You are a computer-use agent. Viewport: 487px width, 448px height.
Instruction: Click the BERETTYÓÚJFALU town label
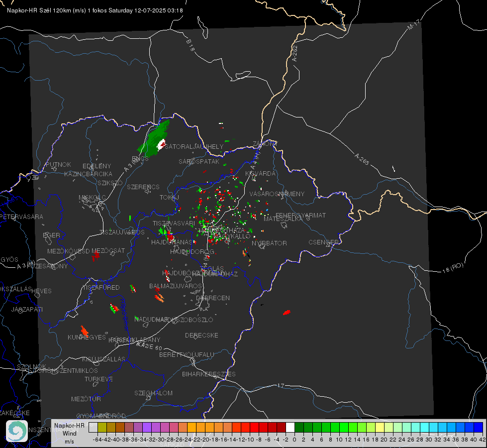click(187, 354)
